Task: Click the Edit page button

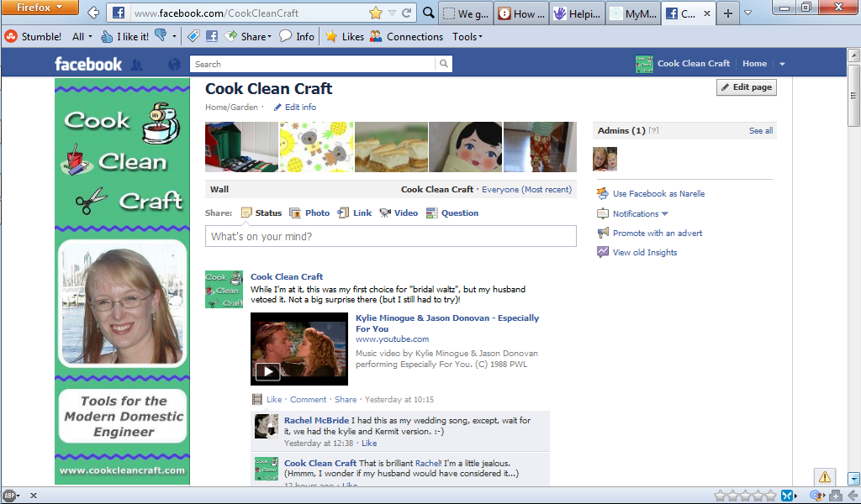Action: pyautogui.click(x=747, y=87)
